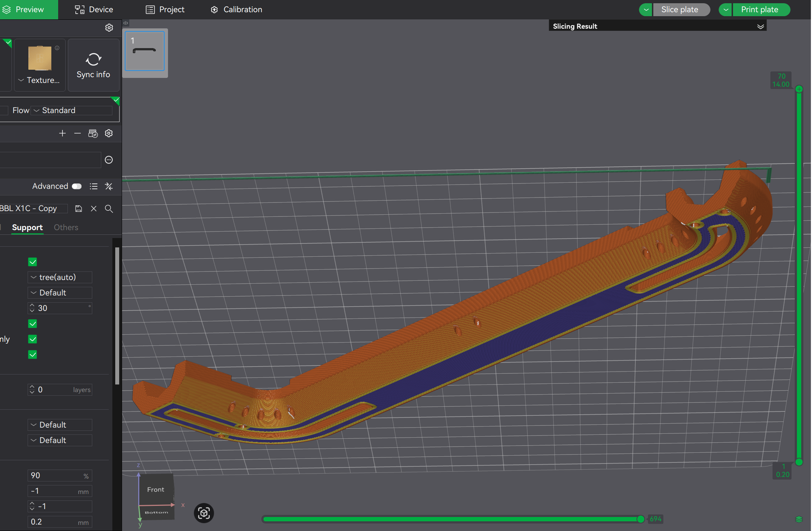Toggle the checkbox directly below the 30 field

click(33, 324)
